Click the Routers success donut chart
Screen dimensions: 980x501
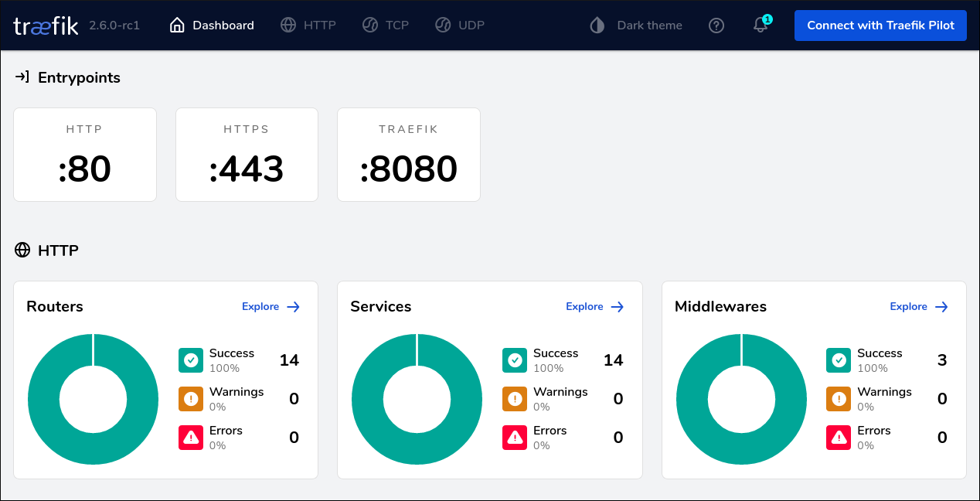tap(93, 399)
